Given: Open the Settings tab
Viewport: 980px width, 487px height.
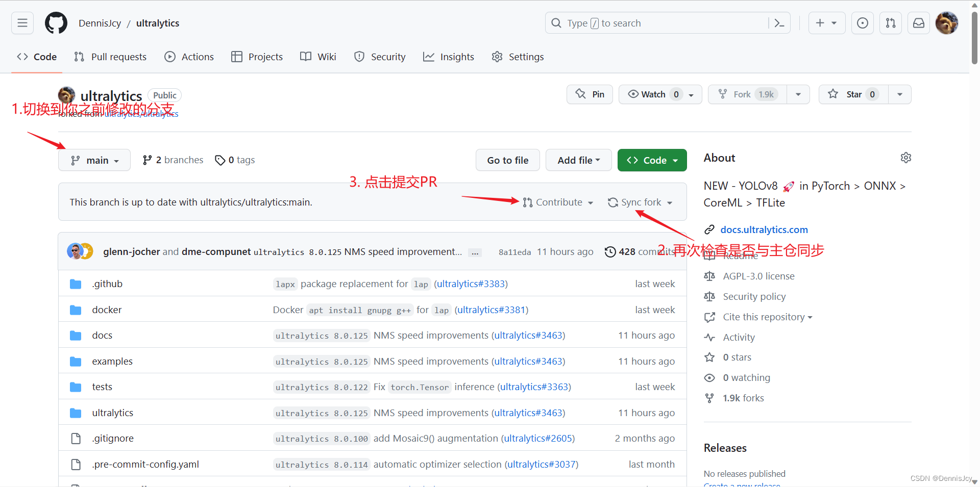Looking at the screenshot, I should tap(518, 57).
